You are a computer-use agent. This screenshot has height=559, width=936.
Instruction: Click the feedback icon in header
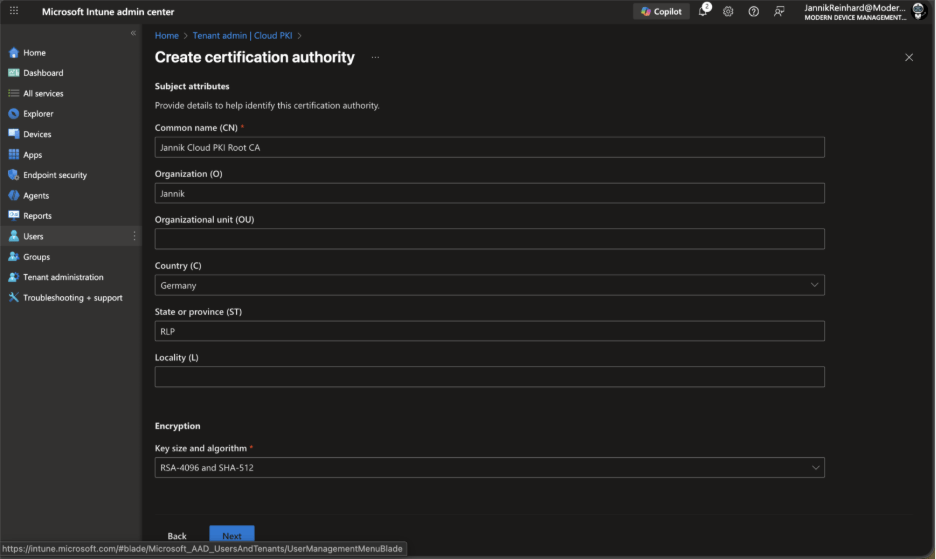coord(779,11)
